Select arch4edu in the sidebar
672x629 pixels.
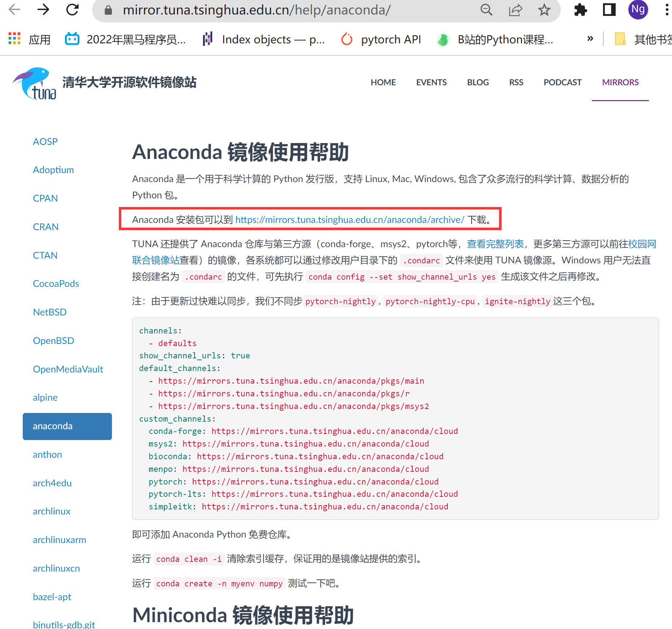(x=52, y=483)
